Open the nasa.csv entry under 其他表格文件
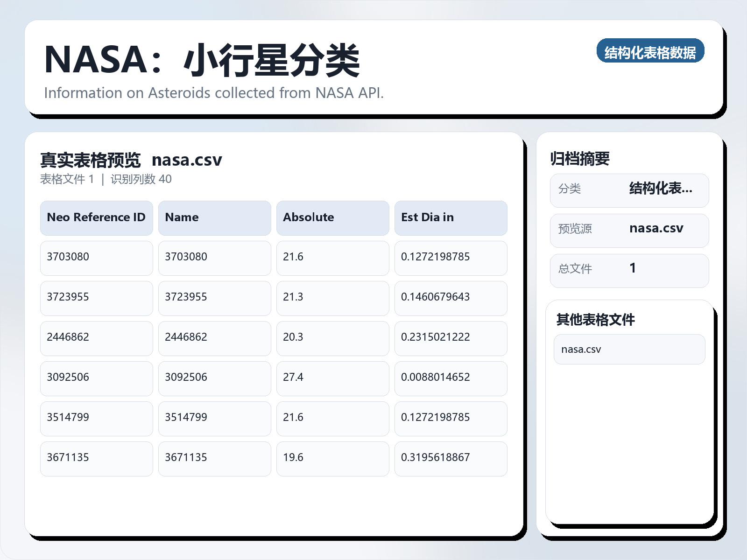 [x=582, y=349]
